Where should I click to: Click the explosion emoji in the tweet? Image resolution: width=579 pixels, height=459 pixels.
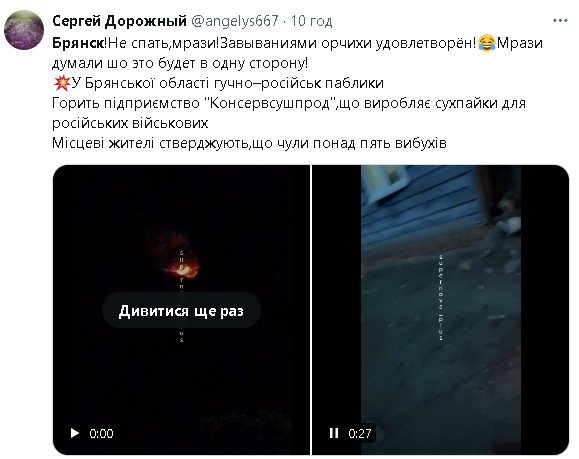[x=61, y=83]
